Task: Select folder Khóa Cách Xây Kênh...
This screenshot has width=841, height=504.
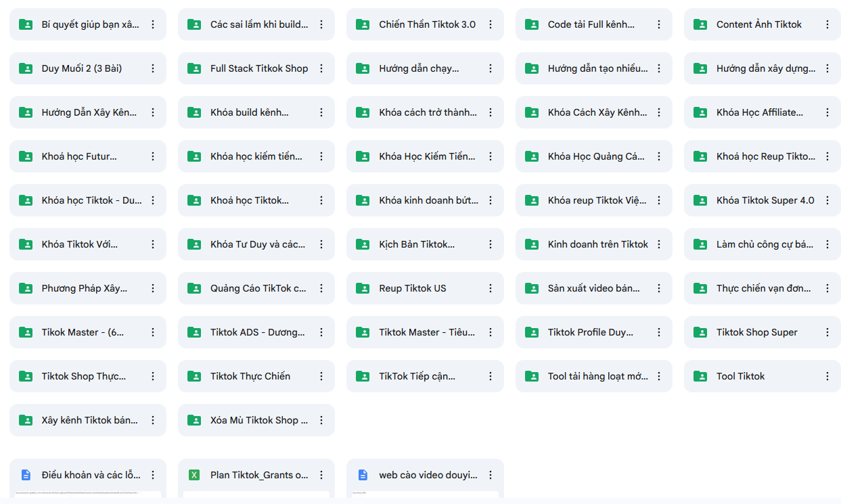Action: click(594, 112)
